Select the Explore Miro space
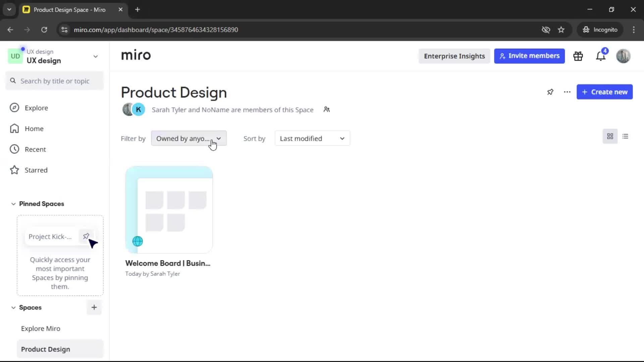 tap(41, 328)
